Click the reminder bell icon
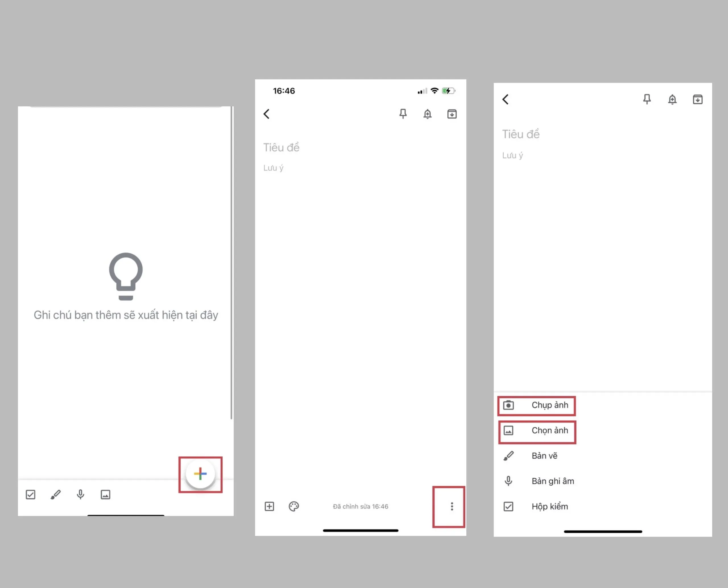This screenshot has height=588, width=728. tap(428, 114)
